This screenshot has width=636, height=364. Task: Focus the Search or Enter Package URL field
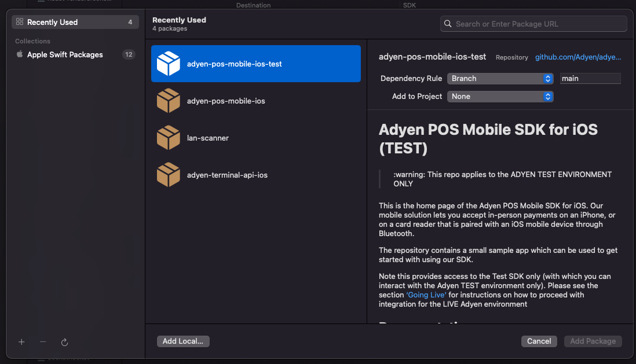click(533, 24)
